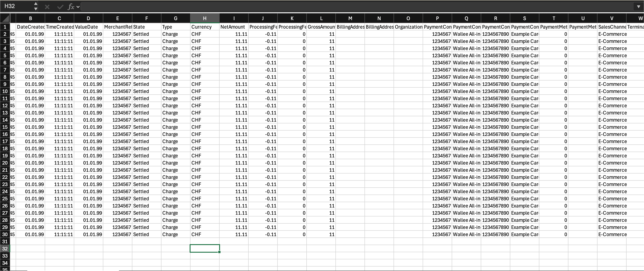Click the State header cell
This screenshot has width=644, height=271.
tap(146, 27)
